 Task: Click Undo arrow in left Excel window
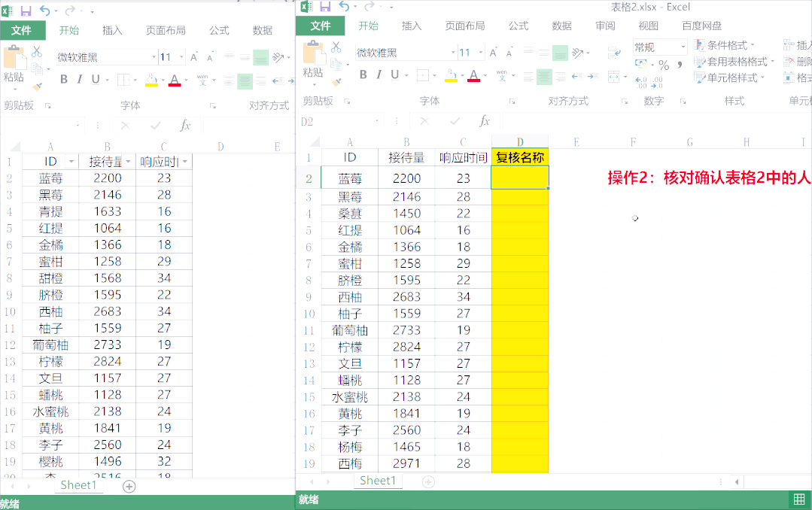tap(45, 11)
